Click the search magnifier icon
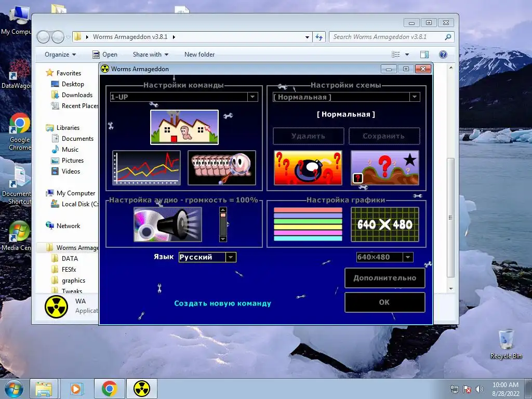Screen dimensions: 532x399 coord(448,37)
